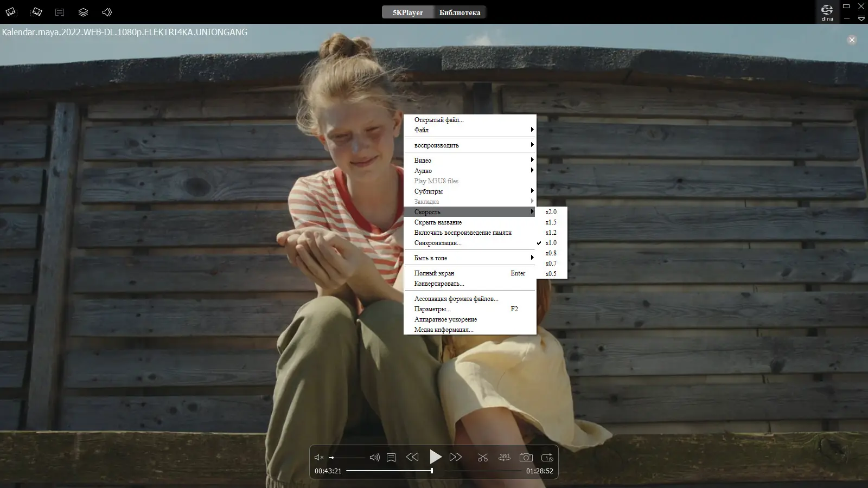Screen dimensions: 868x488
Task: Select Полный экран menu entry
Action: (x=470, y=273)
